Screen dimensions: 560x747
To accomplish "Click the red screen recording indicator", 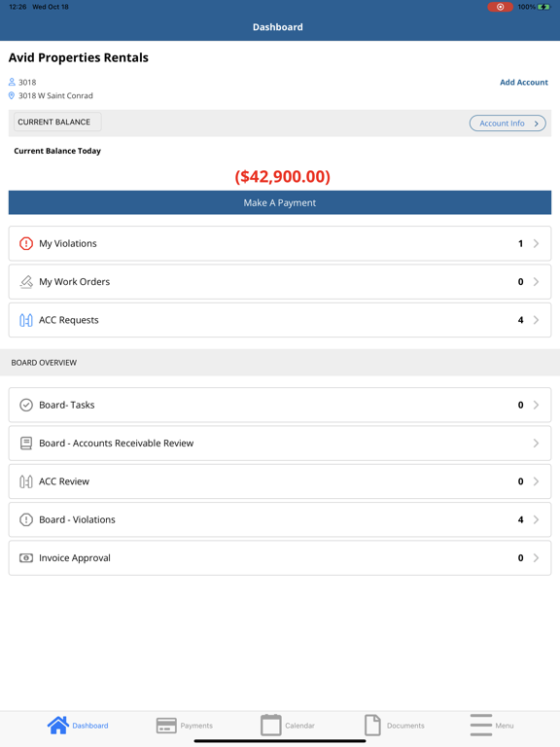I will point(500,7).
